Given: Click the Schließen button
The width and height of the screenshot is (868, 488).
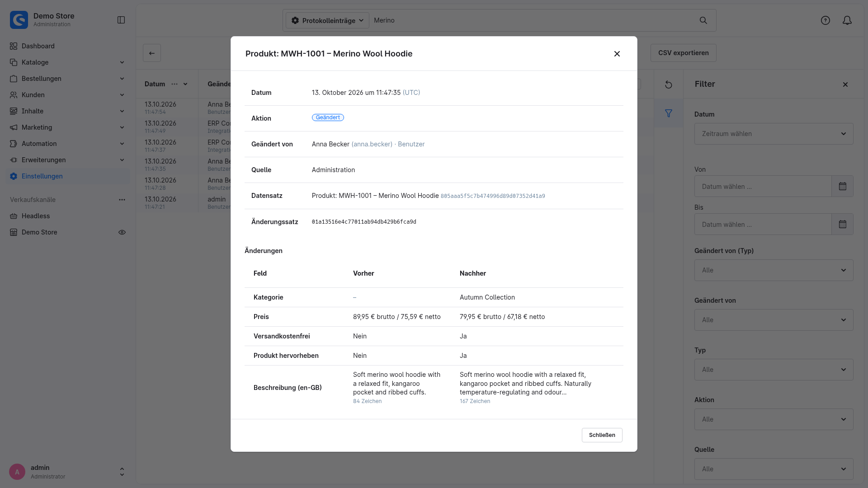Looking at the screenshot, I should (x=602, y=435).
